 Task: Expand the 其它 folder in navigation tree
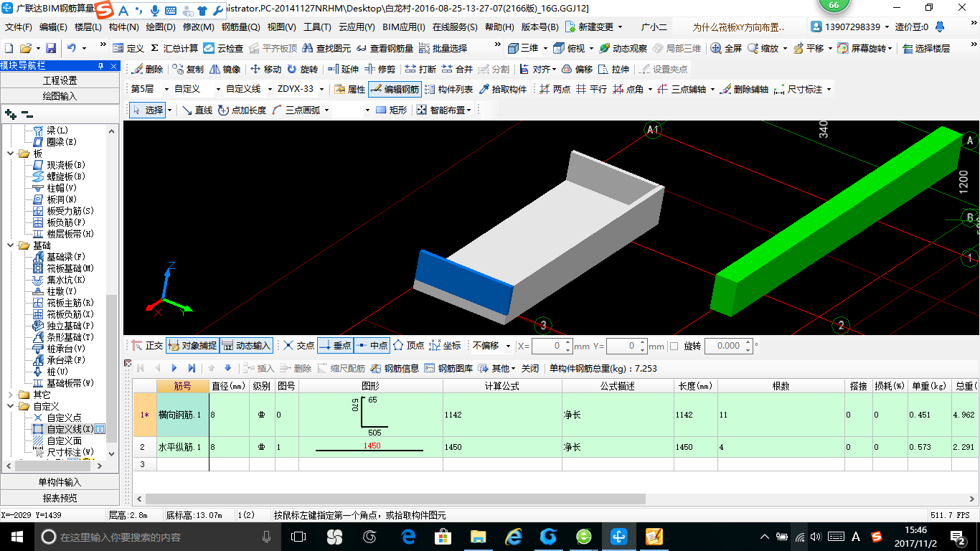point(11,395)
